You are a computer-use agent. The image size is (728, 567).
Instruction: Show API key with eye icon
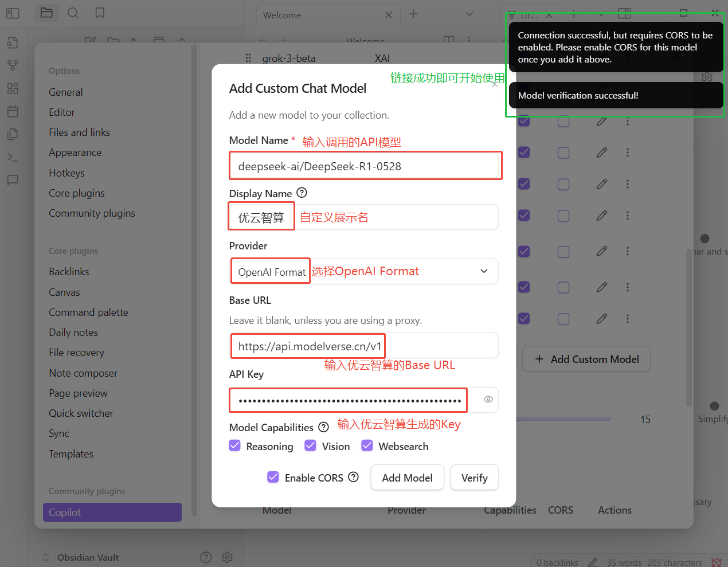pyautogui.click(x=488, y=400)
